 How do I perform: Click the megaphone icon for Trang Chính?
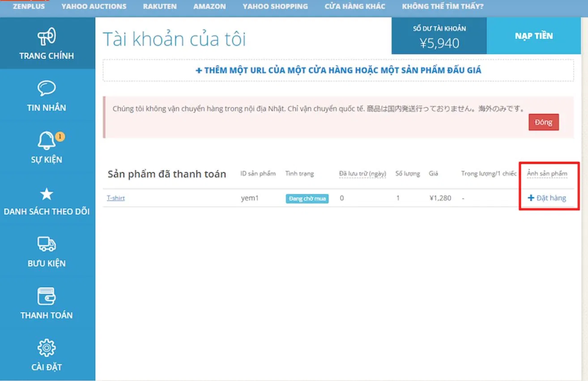tap(47, 37)
